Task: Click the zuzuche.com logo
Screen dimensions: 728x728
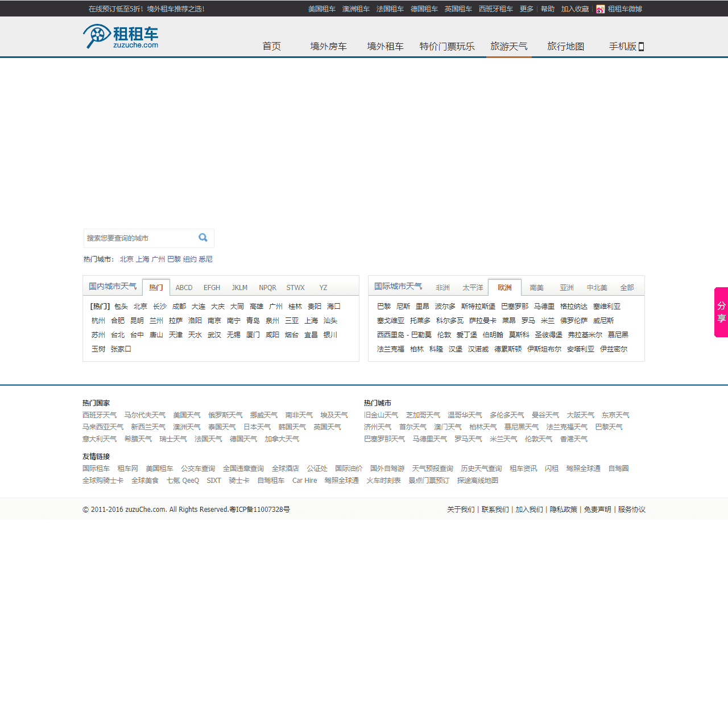Action: click(121, 36)
